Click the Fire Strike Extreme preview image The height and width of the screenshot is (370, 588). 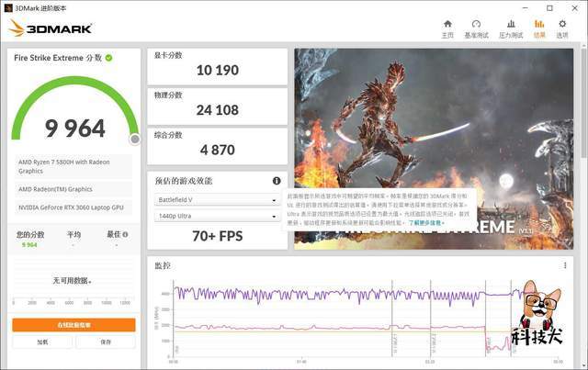coord(434,149)
